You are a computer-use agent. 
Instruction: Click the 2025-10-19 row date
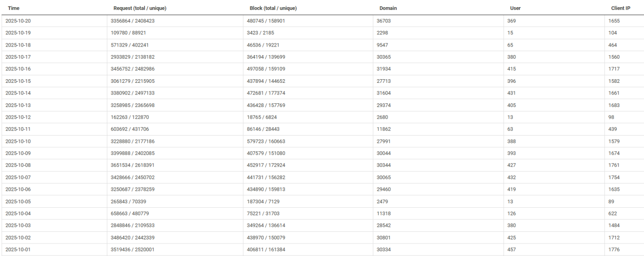18,33
